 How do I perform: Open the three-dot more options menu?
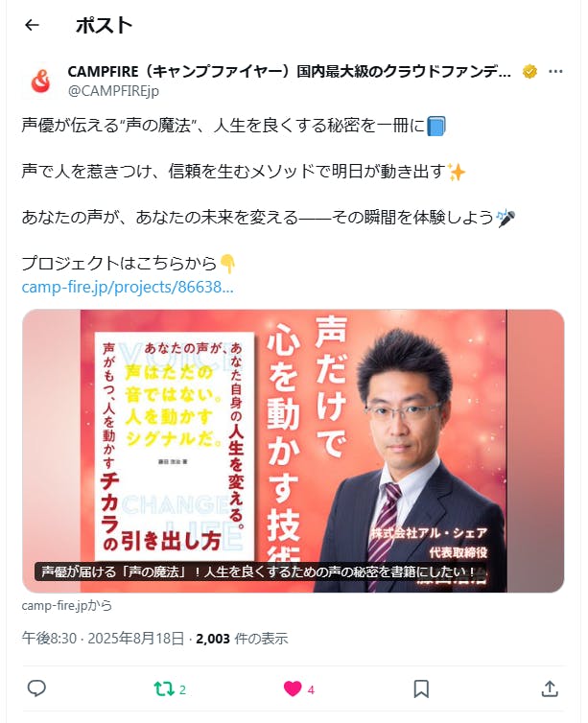point(555,72)
